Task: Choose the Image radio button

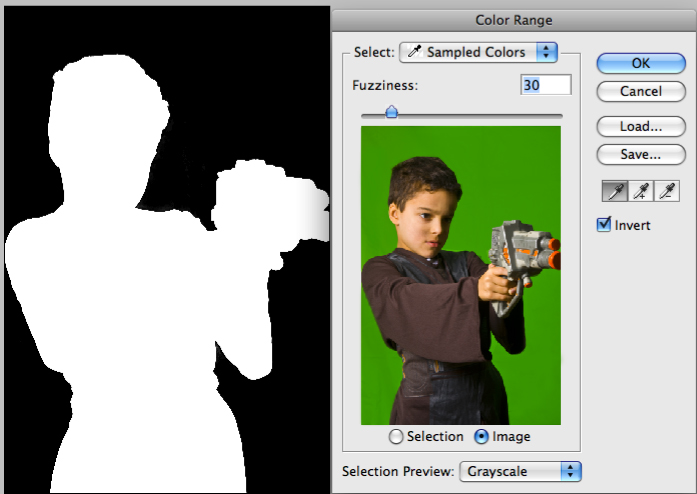Action: point(481,437)
